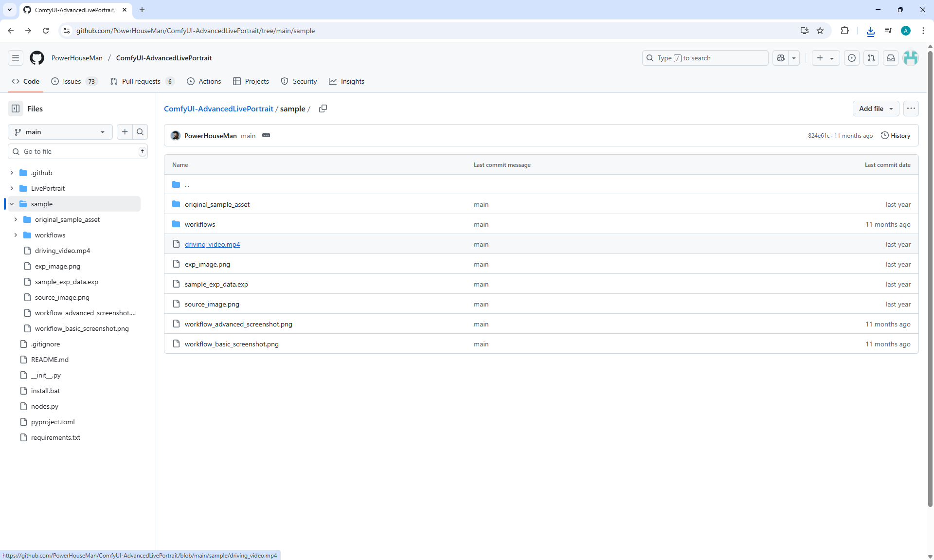
Task: Open the driving_video.mp4 file link
Action: coord(212,244)
